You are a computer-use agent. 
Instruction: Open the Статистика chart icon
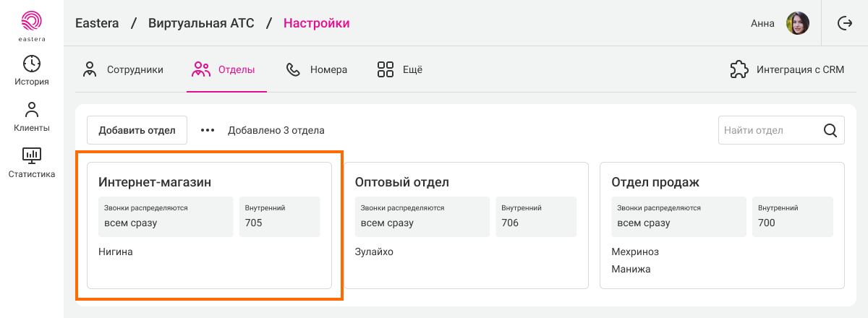click(32, 155)
